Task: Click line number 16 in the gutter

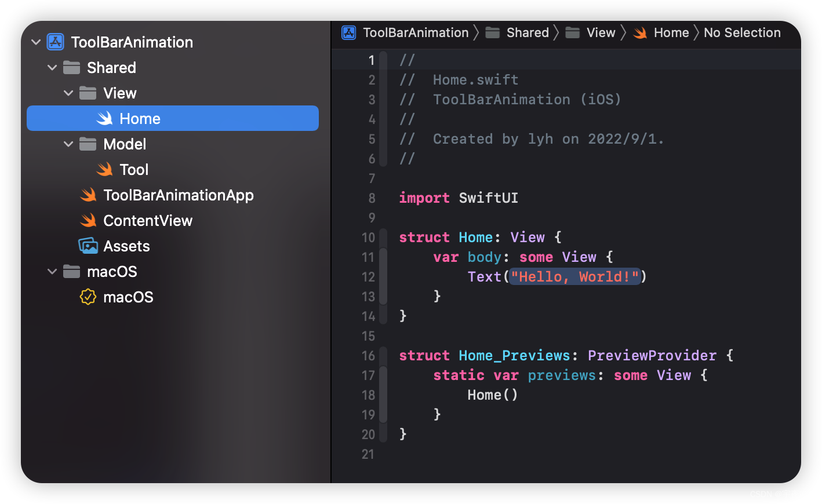Action: (x=368, y=356)
